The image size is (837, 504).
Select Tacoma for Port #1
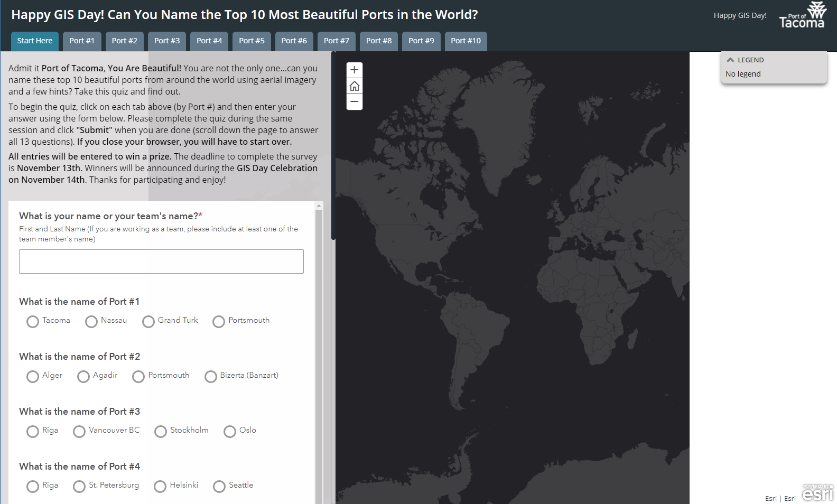(33, 321)
